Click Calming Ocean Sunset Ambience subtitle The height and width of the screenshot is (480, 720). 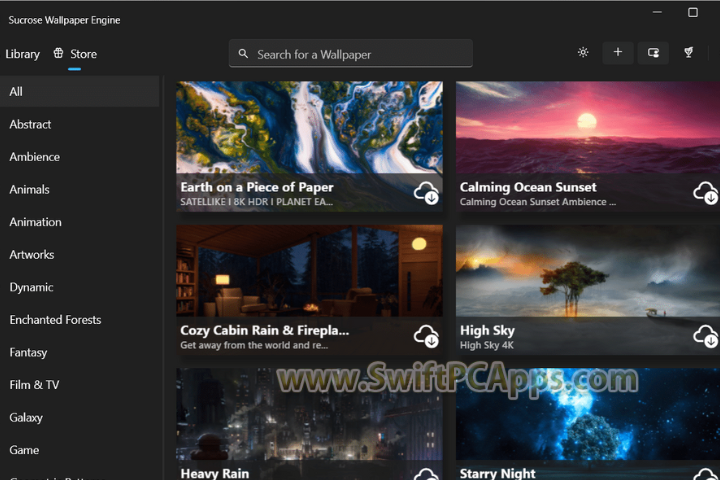click(538, 202)
